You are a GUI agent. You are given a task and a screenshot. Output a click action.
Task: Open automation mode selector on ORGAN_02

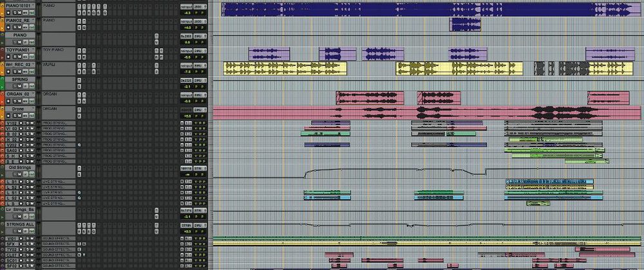32,101
